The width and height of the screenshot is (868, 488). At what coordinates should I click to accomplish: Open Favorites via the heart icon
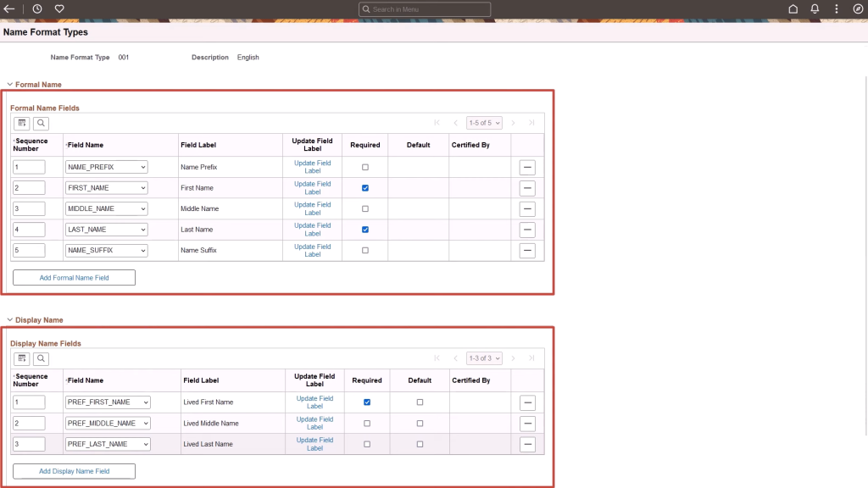(58, 8)
